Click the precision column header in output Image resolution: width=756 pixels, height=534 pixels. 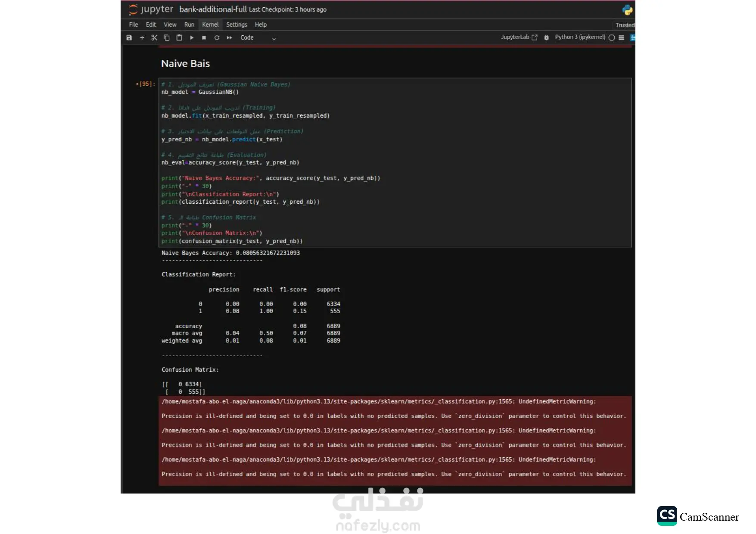[224, 290]
